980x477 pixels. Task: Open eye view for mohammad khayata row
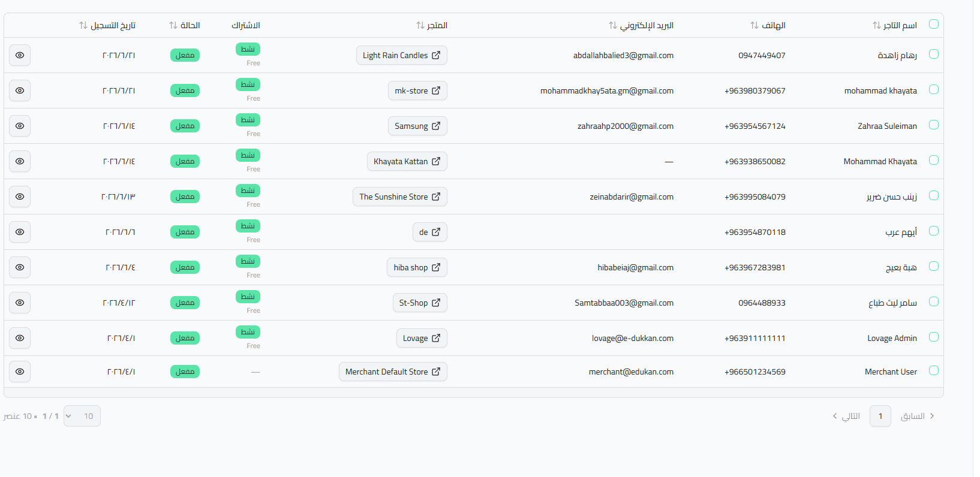click(20, 90)
